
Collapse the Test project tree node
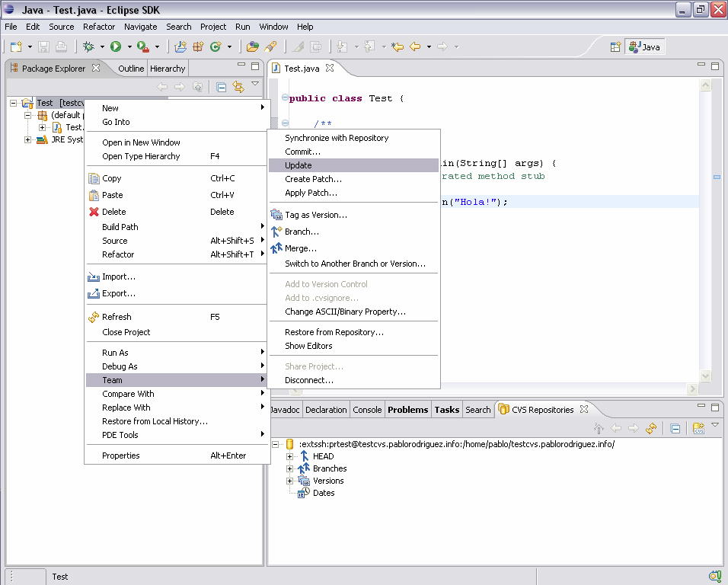(14, 103)
